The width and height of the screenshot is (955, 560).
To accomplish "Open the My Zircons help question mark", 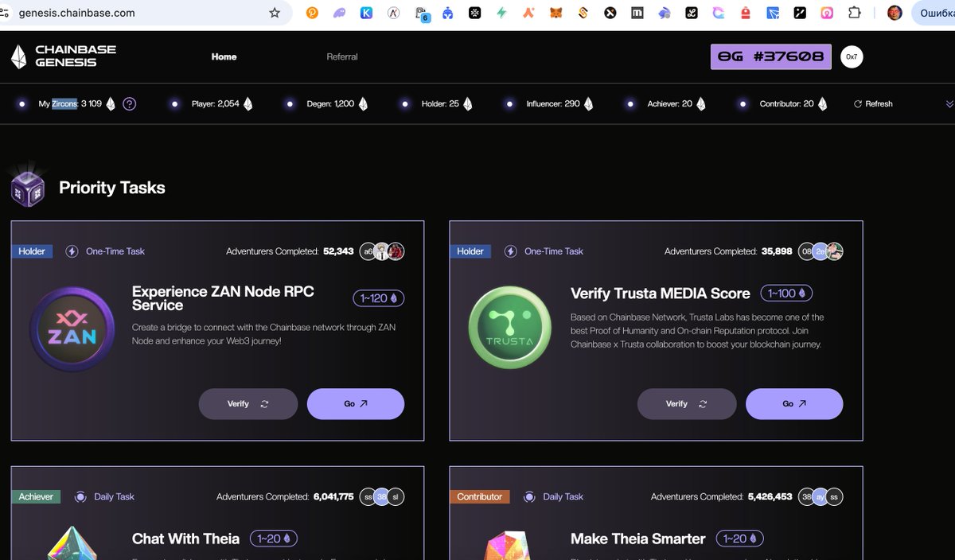I will coord(129,104).
